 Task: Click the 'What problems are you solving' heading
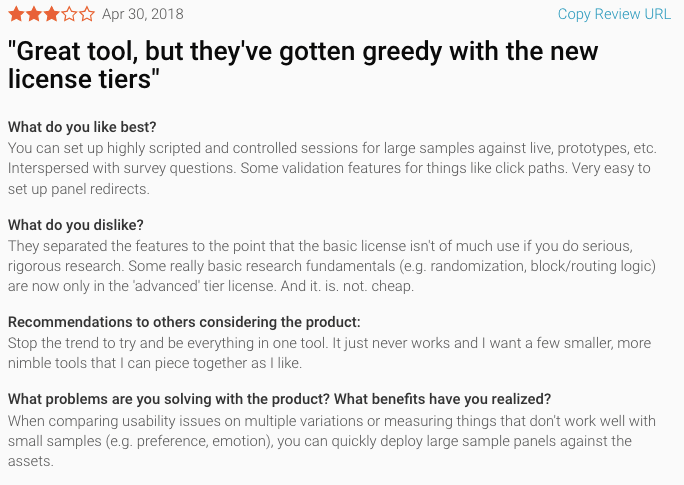(279, 399)
